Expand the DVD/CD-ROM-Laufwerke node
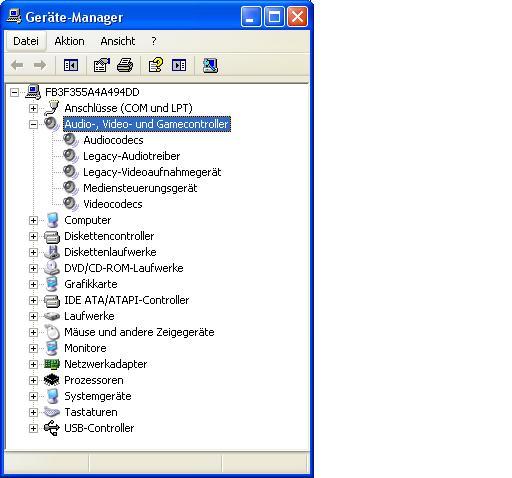The height and width of the screenshot is (478, 512). 33,268
